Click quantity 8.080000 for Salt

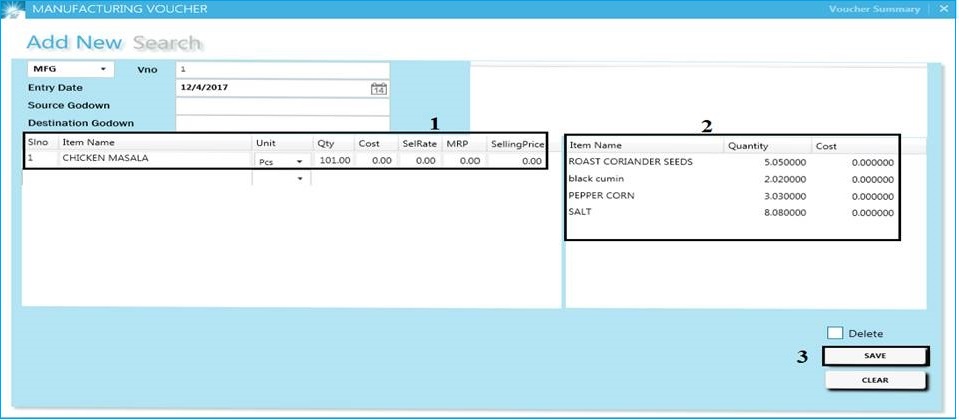pos(783,213)
